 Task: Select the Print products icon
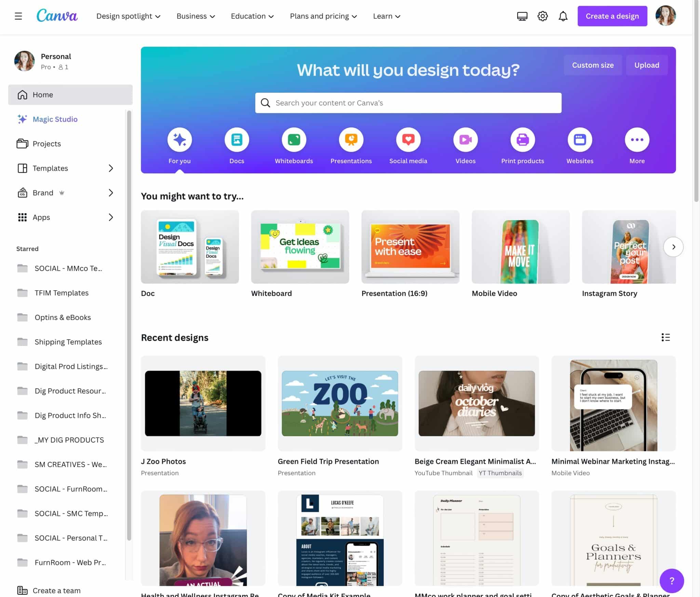522,140
